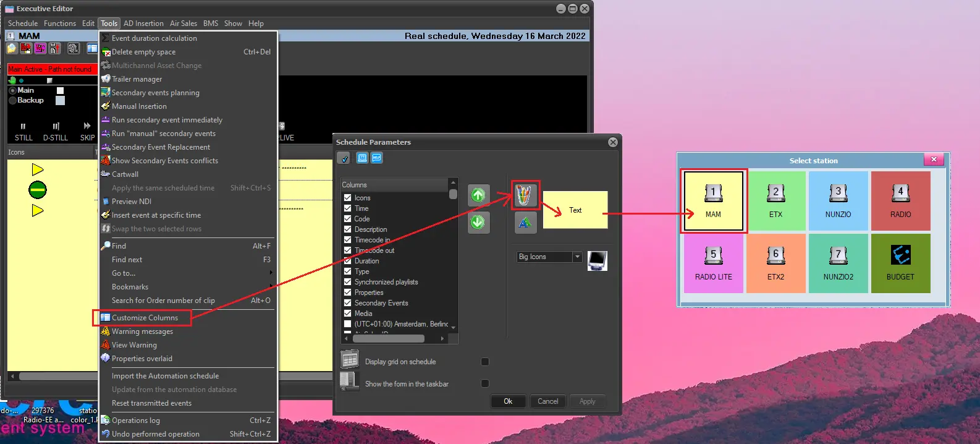980x444 pixels.
Task: Select the ETX station tile
Action: click(x=775, y=201)
